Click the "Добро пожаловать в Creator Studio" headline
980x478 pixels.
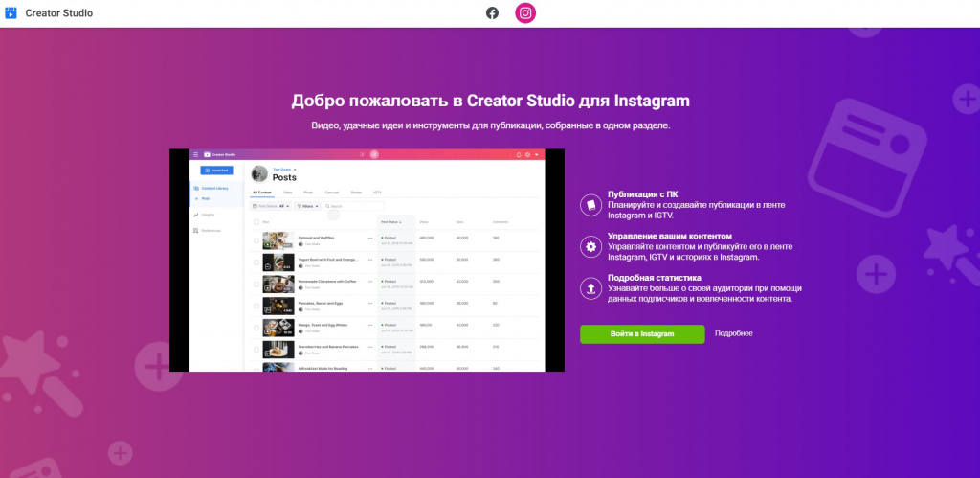pyautogui.click(x=491, y=102)
